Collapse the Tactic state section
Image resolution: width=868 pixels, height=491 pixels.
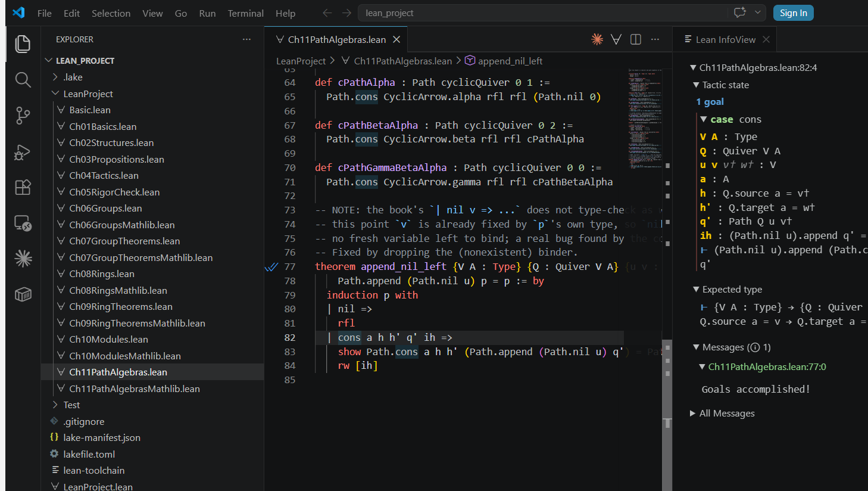coord(696,85)
